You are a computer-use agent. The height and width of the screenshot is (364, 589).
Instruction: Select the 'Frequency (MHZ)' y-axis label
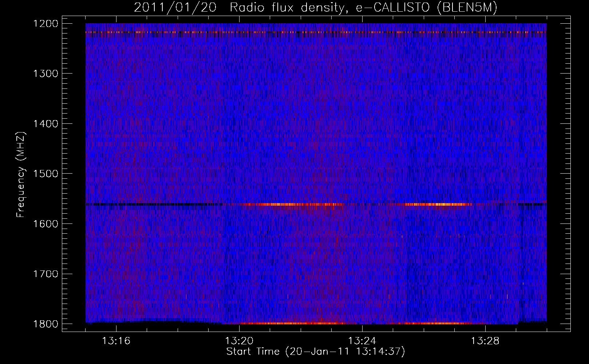(21, 175)
